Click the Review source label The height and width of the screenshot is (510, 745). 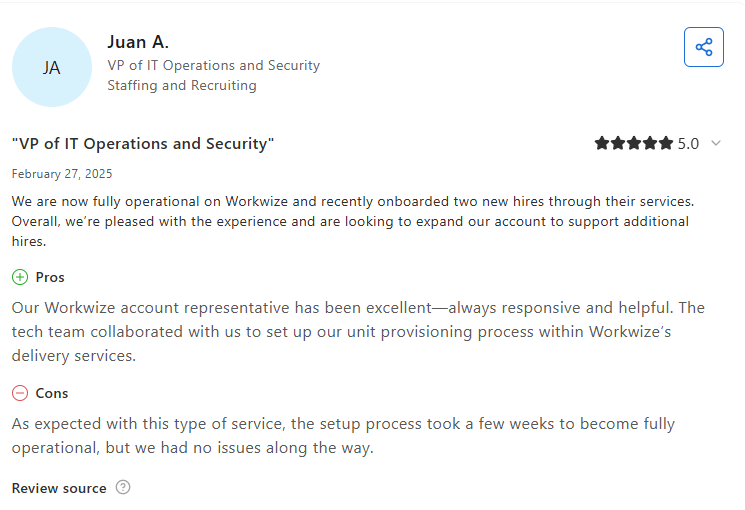click(x=59, y=488)
